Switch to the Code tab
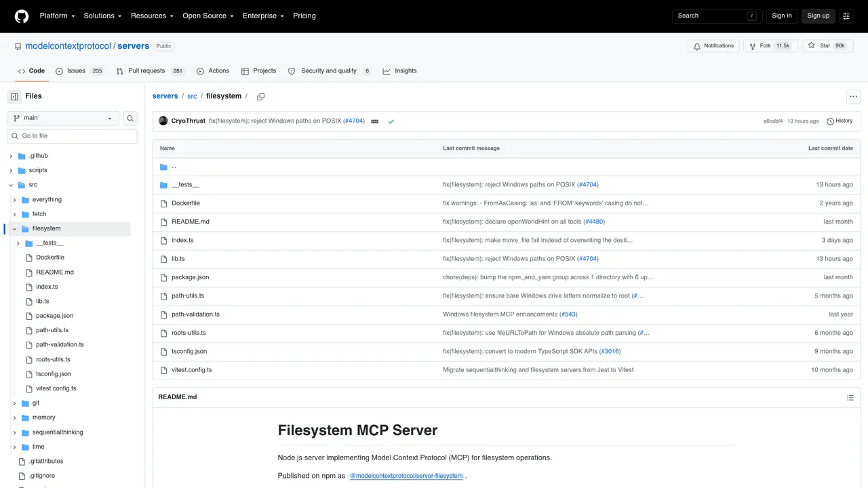Viewport: 868px width, 488px height. 31,70
